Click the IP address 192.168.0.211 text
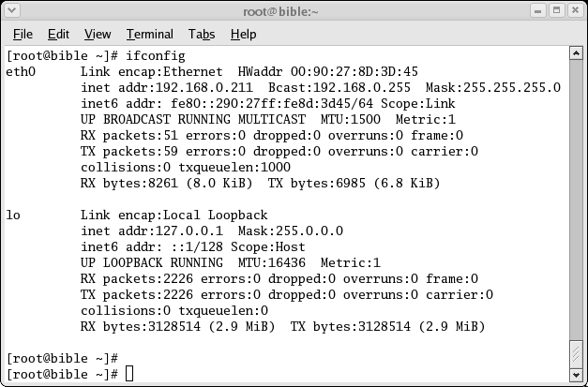The height and width of the screenshot is (387, 588). tap(204, 87)
